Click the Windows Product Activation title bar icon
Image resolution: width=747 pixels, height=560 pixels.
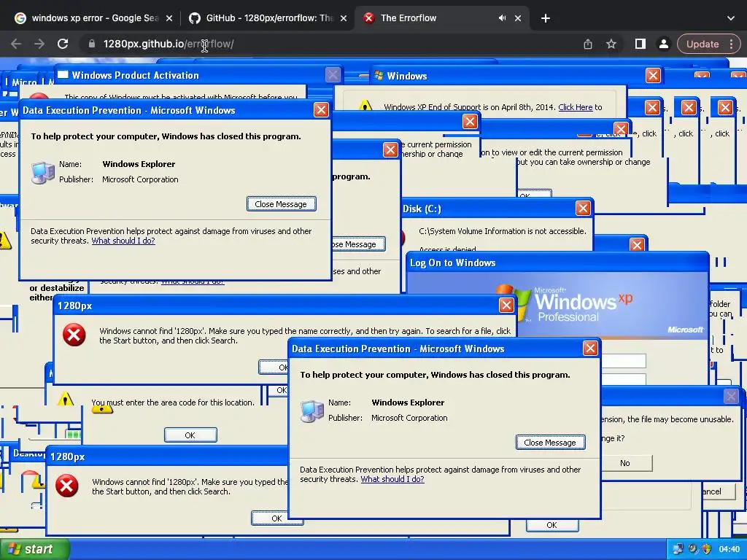point(63,75)
